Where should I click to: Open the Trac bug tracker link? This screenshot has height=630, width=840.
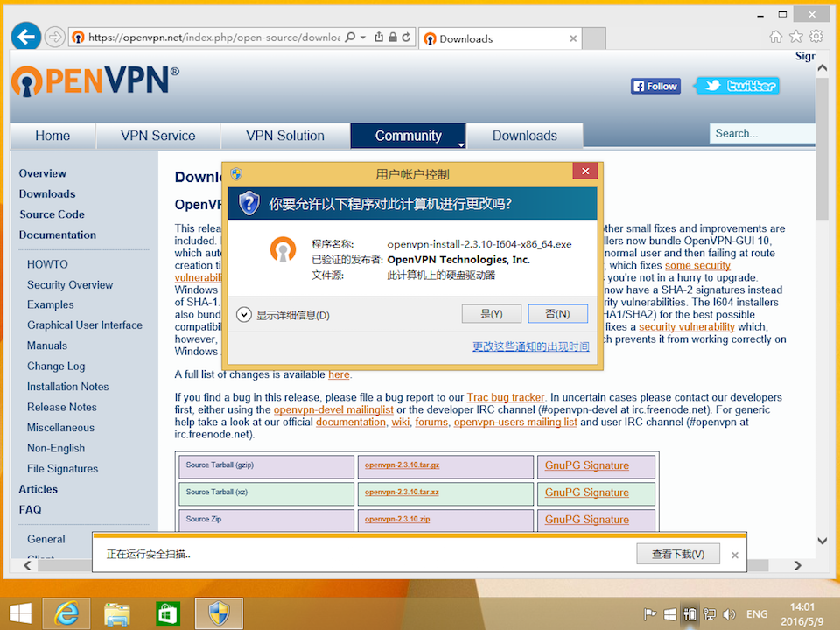point(505,397)
